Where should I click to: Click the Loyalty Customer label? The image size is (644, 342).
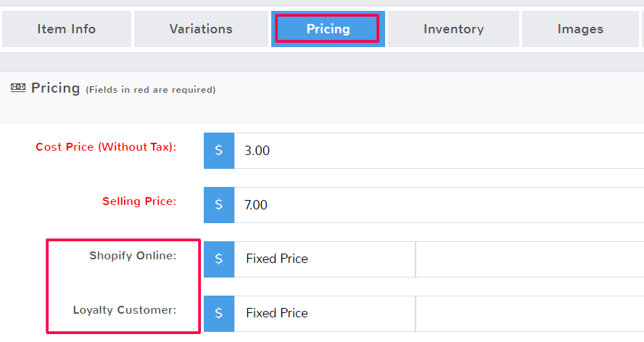(x=125, y=310)
